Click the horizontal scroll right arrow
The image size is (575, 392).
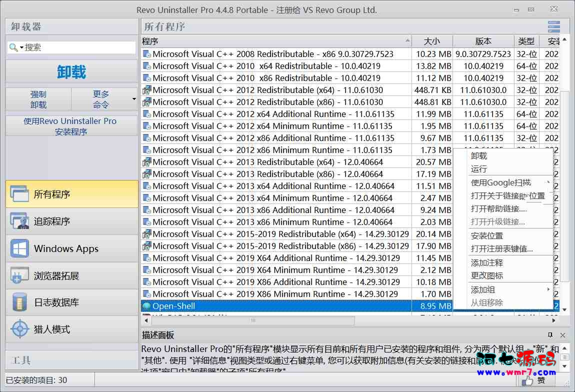click(553, 320)
